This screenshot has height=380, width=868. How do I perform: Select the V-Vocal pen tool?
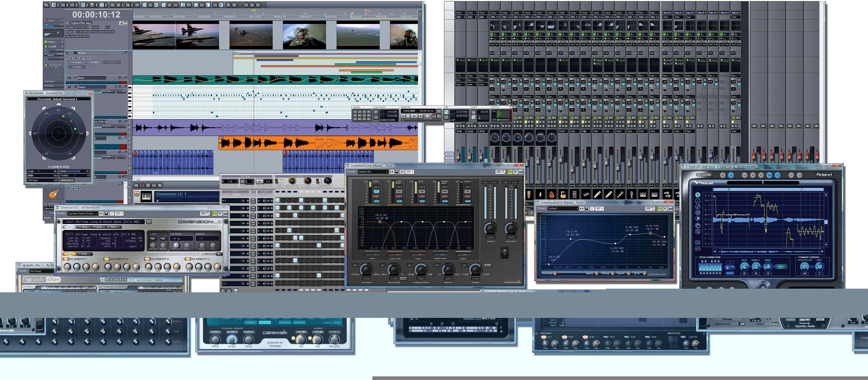pyautogui.click(x=698, y=207)
